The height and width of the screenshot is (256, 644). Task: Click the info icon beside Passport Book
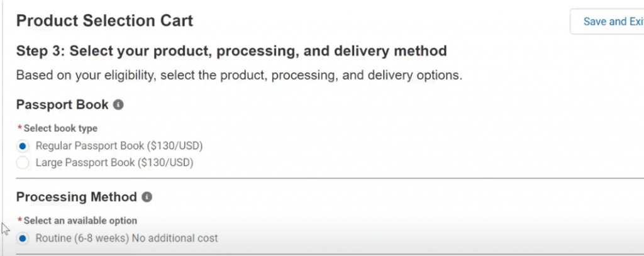[x=118, y=104]
